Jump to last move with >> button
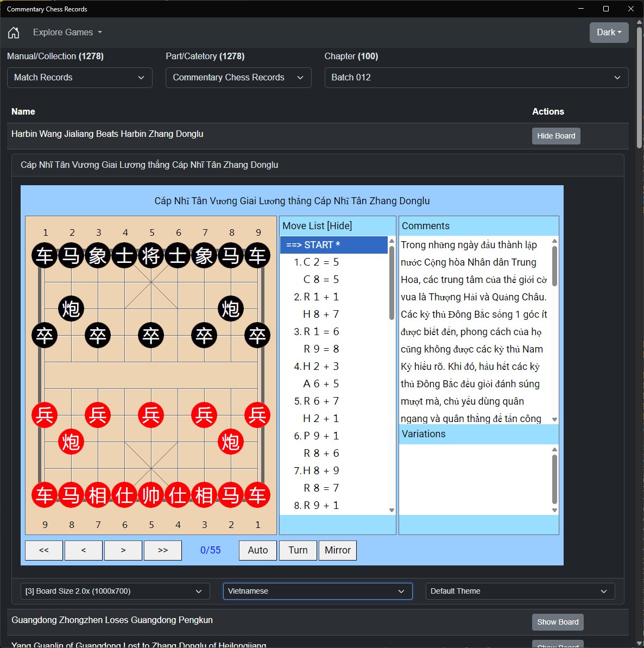 coord(163,550)
